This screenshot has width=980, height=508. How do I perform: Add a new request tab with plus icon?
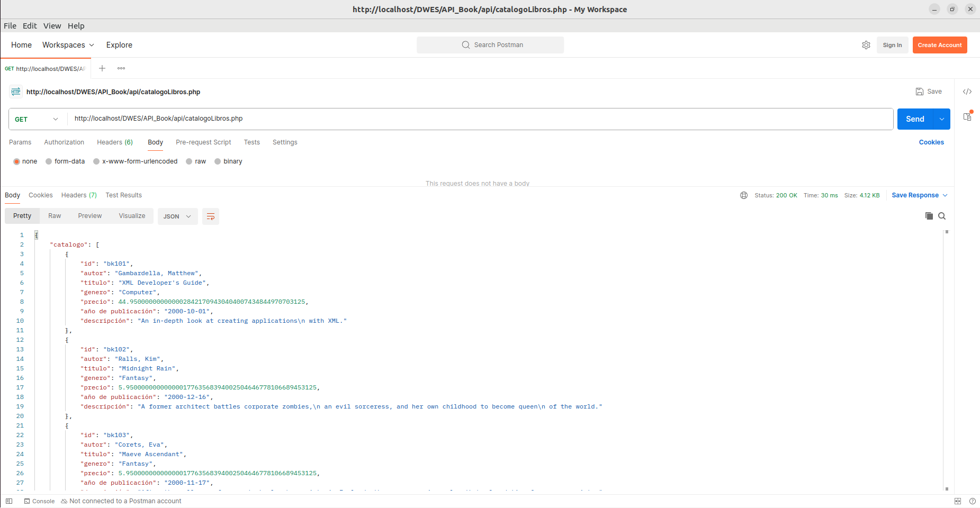click(102, 68)
